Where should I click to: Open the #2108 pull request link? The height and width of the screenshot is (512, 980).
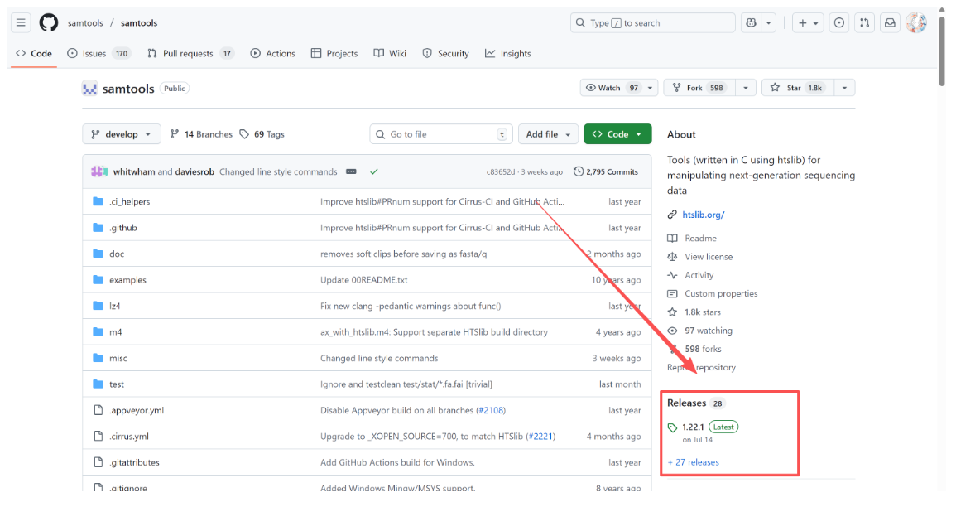coord(491,411)
